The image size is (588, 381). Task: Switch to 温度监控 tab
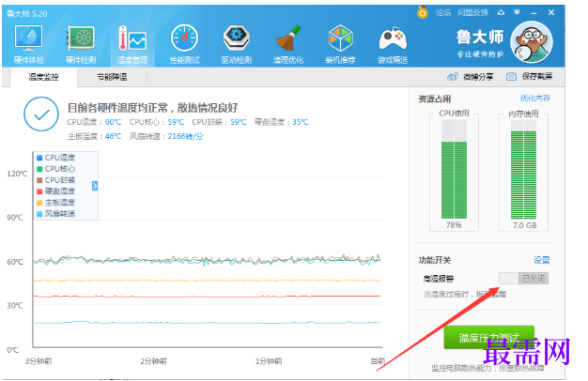pyautogui.click(x=43, y=77)
